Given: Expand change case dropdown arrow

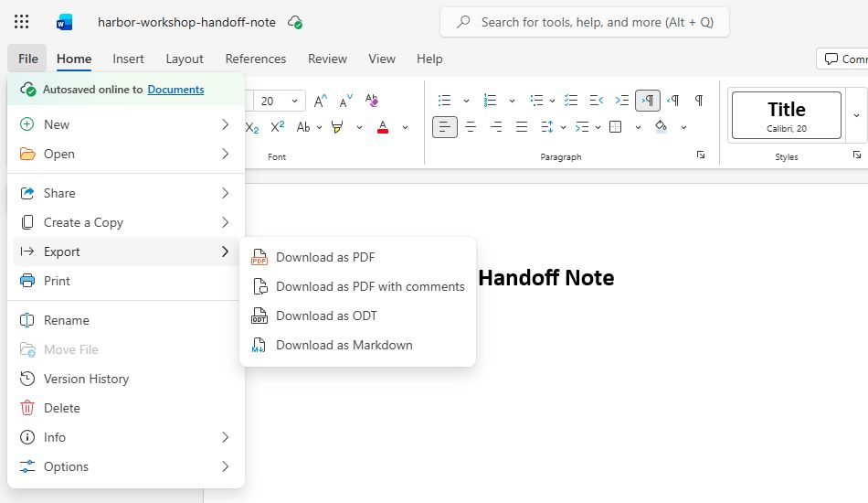Looking at the screenshot, I should coord(319,127).
